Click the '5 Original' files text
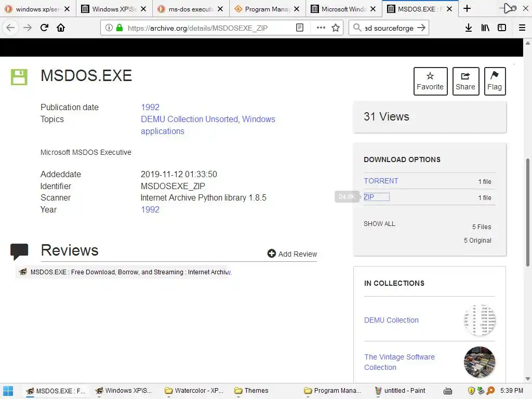 point(477,241)
